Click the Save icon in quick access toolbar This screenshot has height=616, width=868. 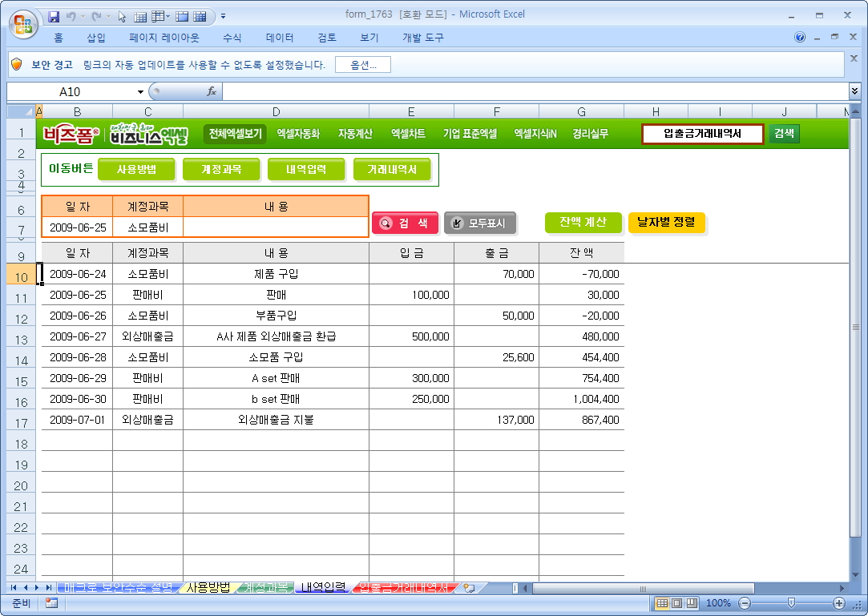pos(55,16)
